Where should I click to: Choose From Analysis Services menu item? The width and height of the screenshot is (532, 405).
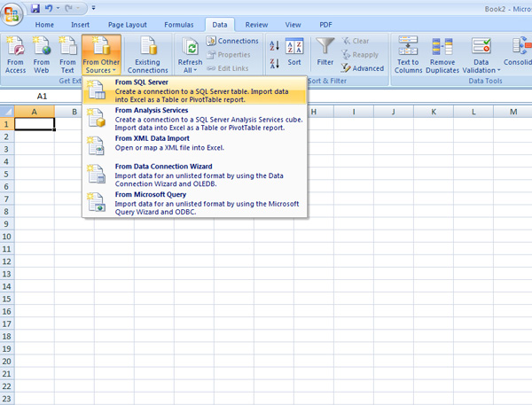pos(195,119)
